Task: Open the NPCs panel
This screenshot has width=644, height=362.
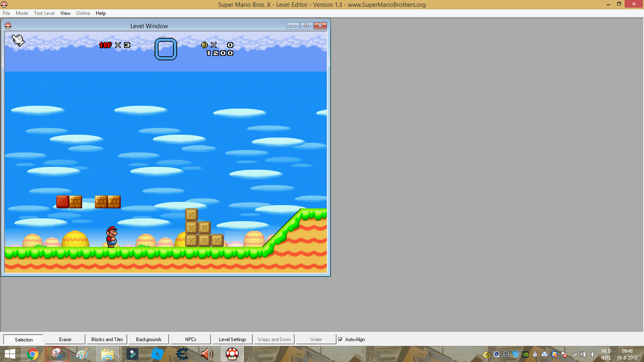Action: [191, 339]
